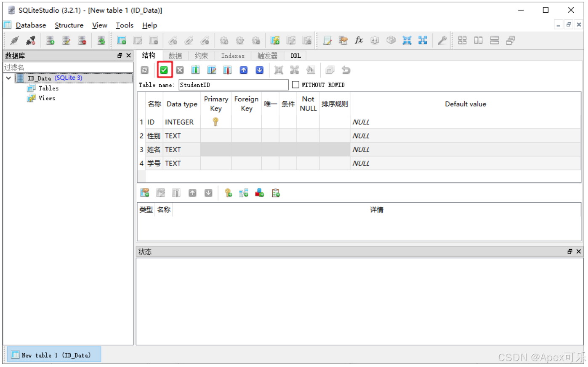Image resolution: width=588 pixels, height=367 pixels.
Task: Click the add table primary key icon
Action: [228, 193]
